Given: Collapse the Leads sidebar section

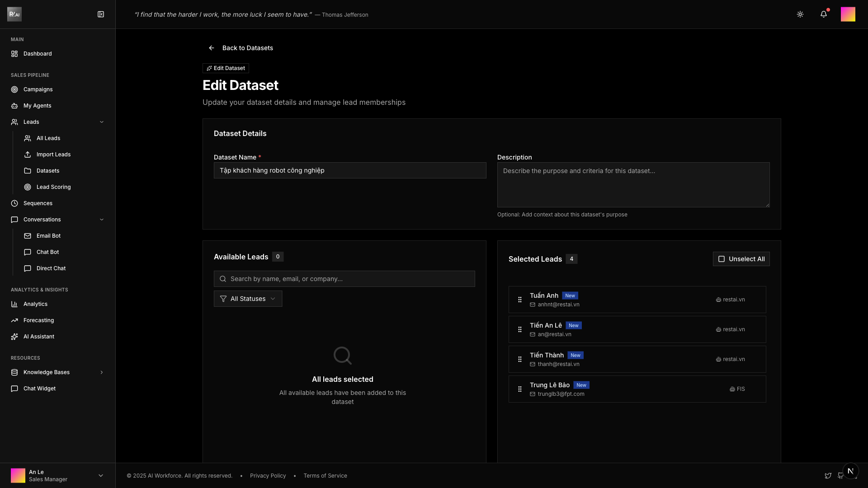Looking at the screenshot, I should pos(102,122).
